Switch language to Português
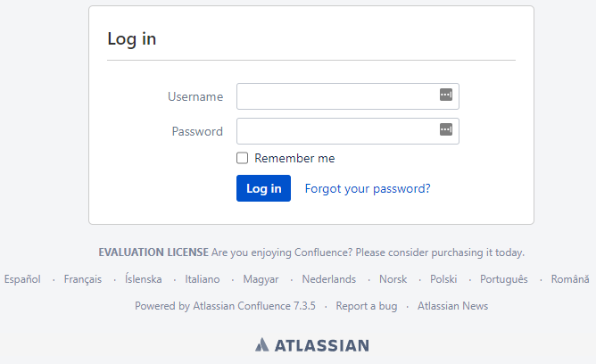 504,279
